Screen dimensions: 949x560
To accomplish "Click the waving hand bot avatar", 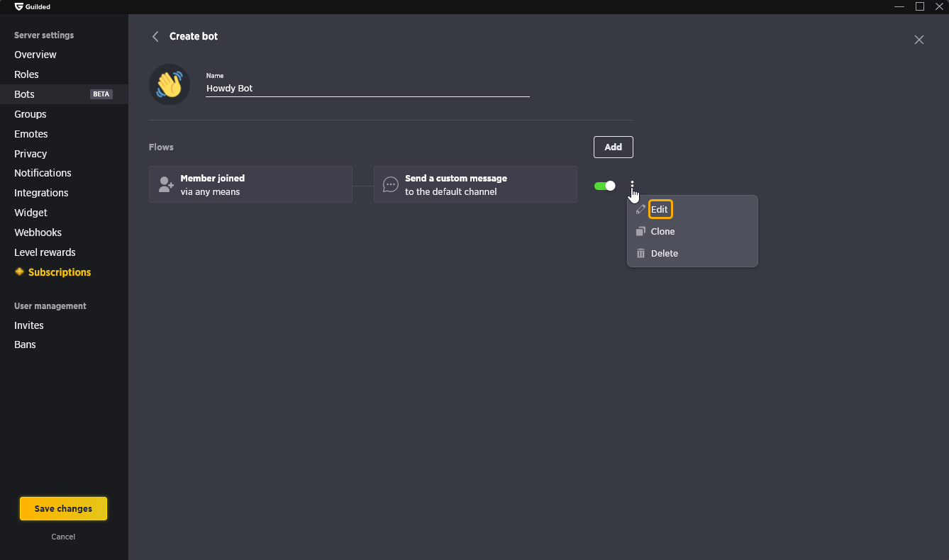I will click(170, 85).
